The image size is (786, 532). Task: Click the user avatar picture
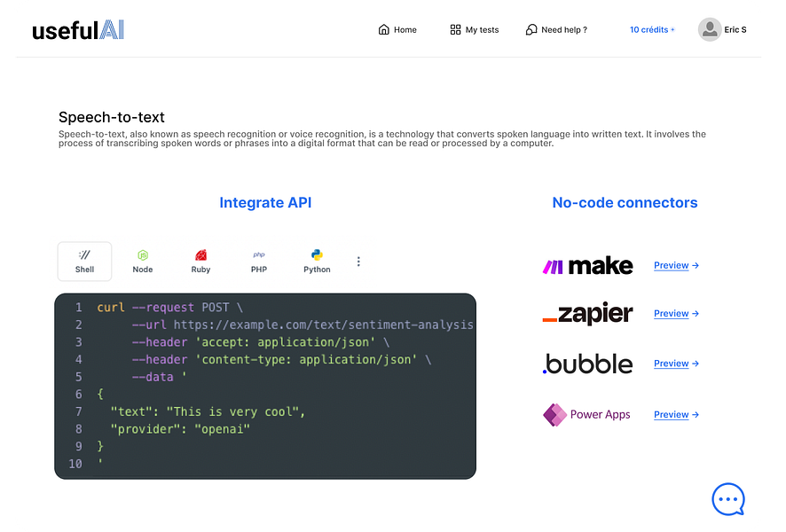(710, 29)
